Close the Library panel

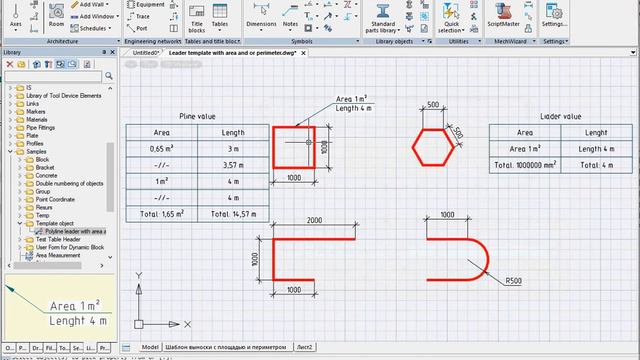pyautogui.click(x=113, y=52)
